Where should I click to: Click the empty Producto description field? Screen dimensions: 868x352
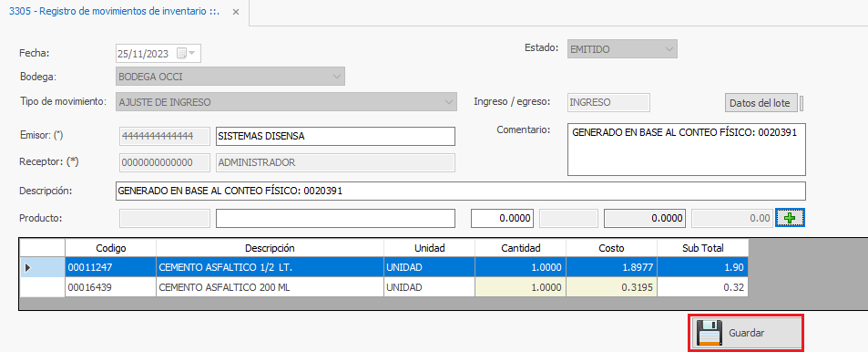click(335, 219)
